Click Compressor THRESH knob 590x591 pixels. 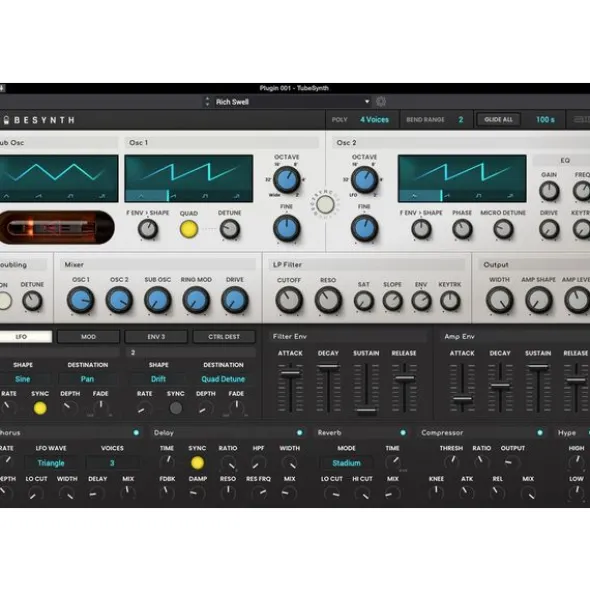451,462
